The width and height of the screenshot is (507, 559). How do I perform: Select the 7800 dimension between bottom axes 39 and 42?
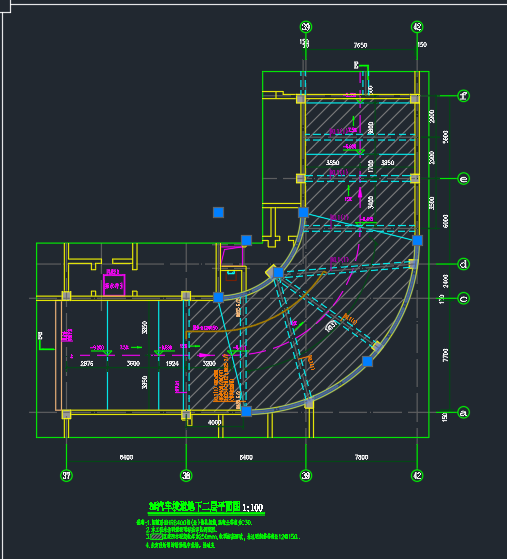tap(361, 457)
